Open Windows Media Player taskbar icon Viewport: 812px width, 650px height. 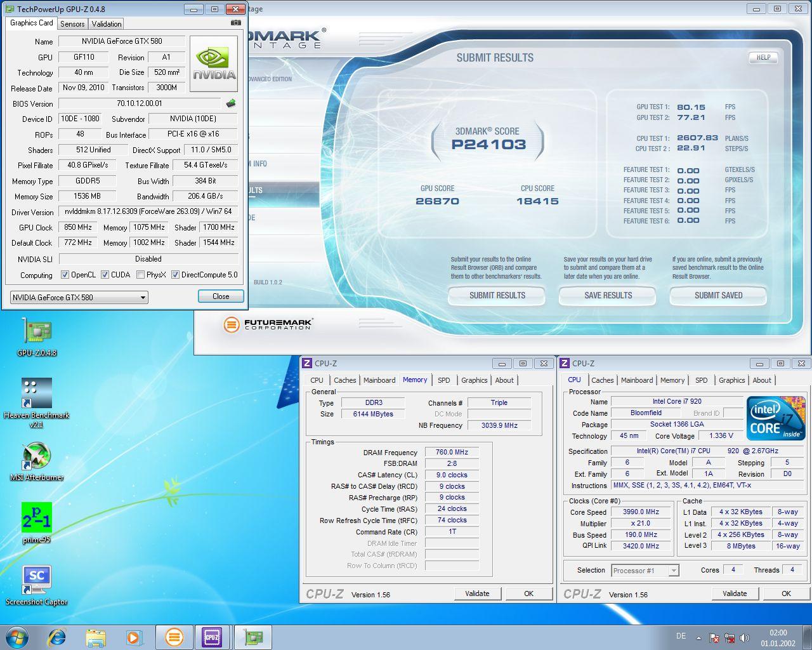[133, 637]
